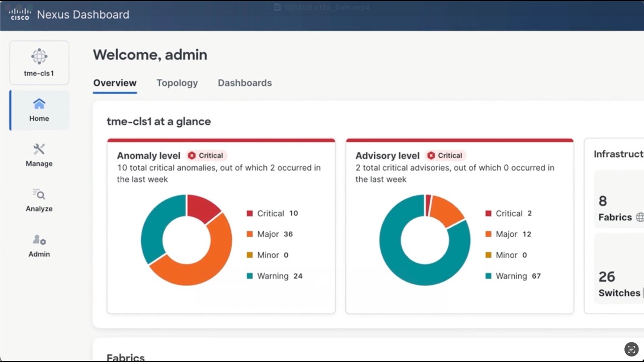The height and width of the screenshot is (362, 644).
Task: Click the Critical badge icon beside Advisory level
Action: [431, 156]
